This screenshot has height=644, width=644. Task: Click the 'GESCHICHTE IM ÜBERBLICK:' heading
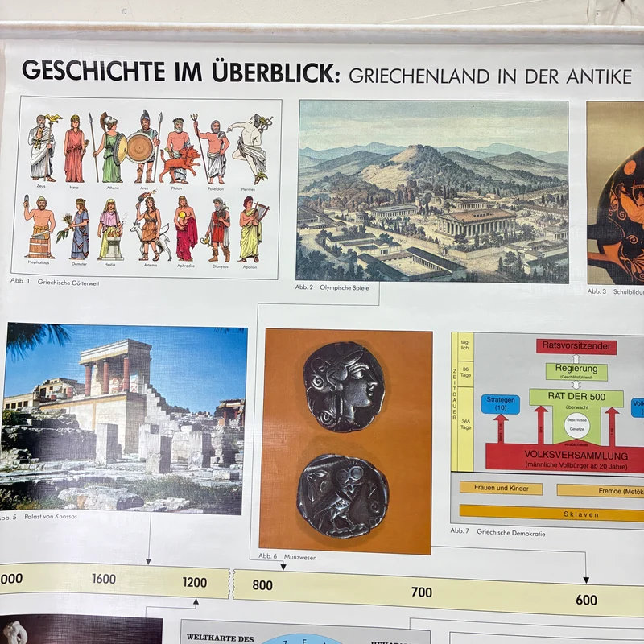[x=180, y=71]
